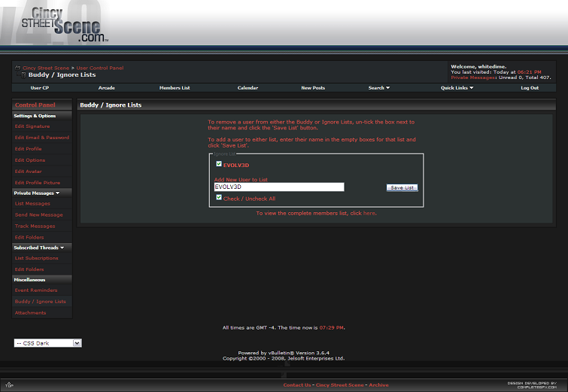Go to Members List in navbar
The width and height of the screenshot is (568, 392).
click(175, 88)
